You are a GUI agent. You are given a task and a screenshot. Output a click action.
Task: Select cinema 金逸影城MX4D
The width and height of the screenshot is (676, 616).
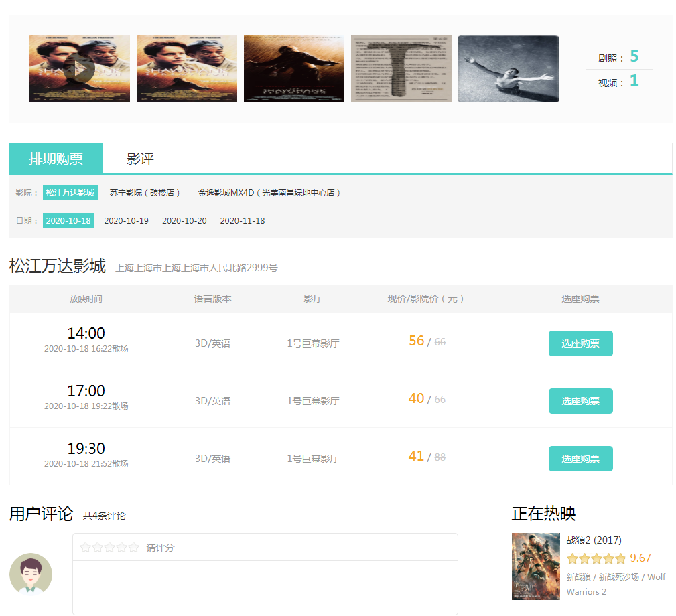[x=269, y=193]
